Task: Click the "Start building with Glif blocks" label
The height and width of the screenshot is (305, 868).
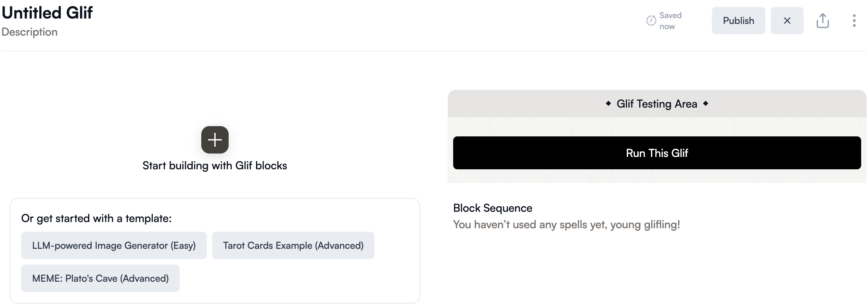Action: point(215,166)
